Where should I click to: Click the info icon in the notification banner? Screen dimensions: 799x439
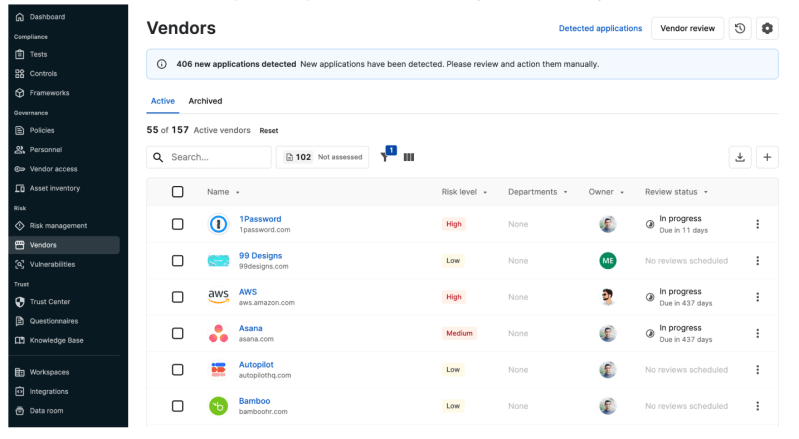[162, 64]
